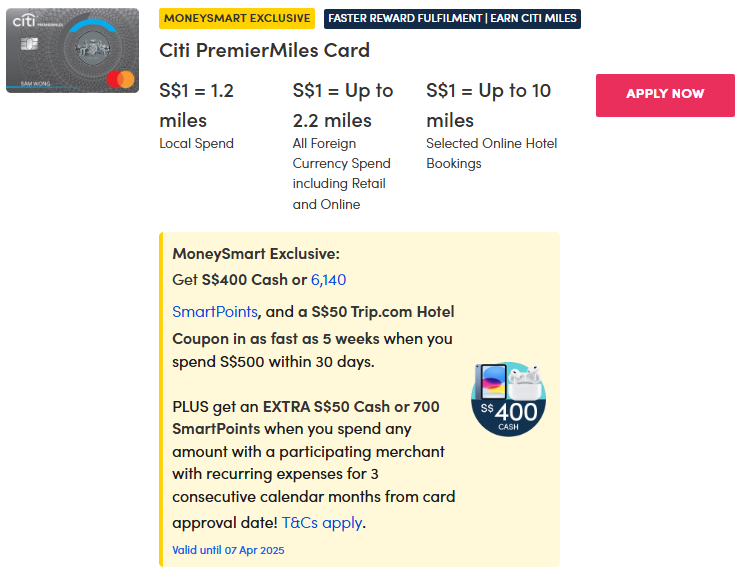Click the S$1 = 1.2 miles Local Spend text
Image resolution: width=737 pixels, height=579 pixels.
[196, 117]
